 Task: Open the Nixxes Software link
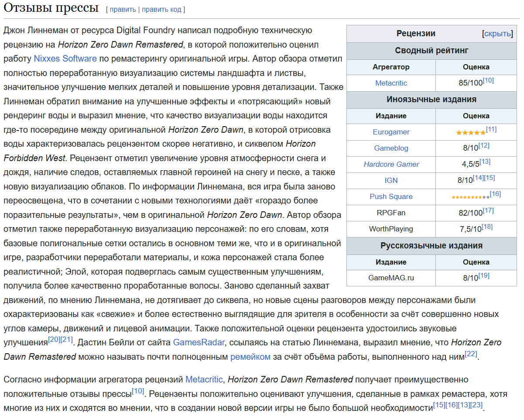65,59
